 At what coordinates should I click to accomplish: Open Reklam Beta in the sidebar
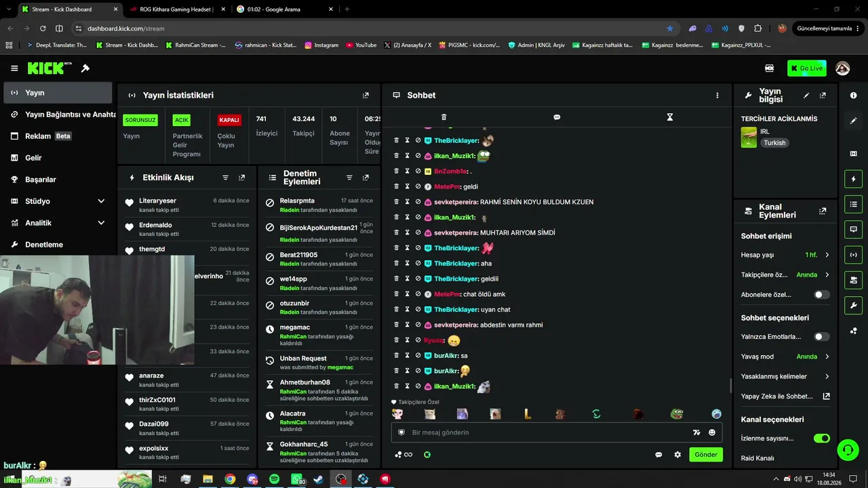pos(58,136)
